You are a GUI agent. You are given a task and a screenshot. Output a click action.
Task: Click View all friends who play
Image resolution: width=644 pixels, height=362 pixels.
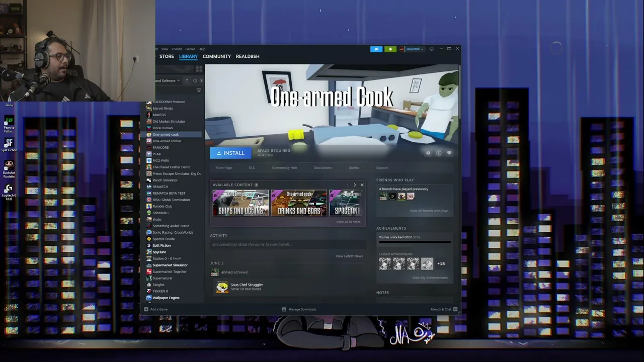[429, 211]
